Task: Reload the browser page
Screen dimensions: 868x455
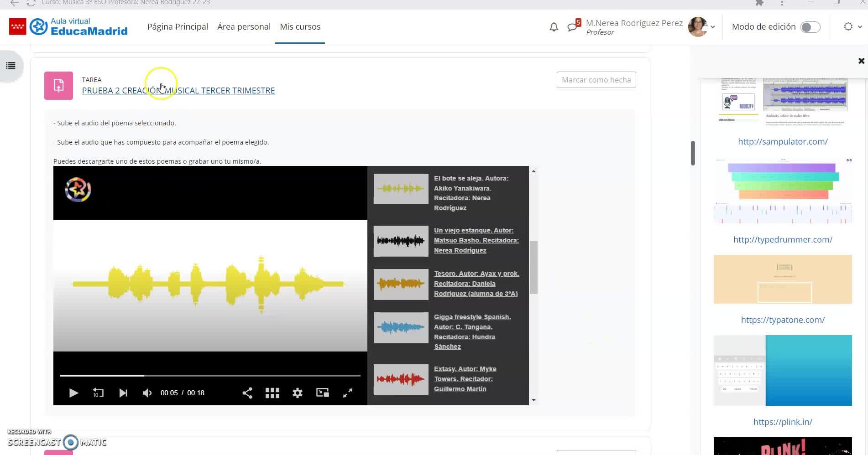Action: [x=31, y=3]
